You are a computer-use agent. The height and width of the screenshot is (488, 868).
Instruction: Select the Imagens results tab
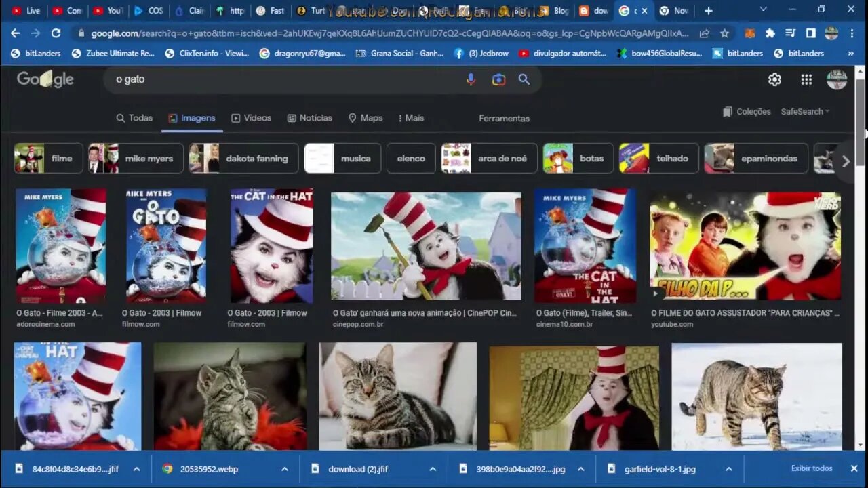192,118
